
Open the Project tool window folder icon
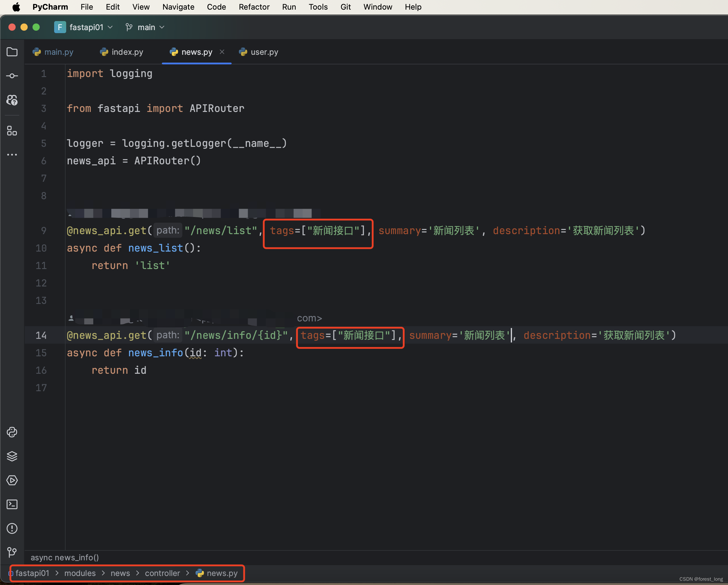[12, 51]
